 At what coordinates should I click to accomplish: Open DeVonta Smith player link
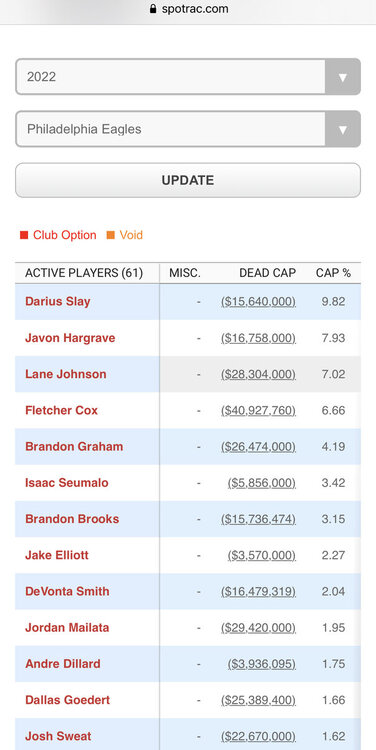coord(67,591)
